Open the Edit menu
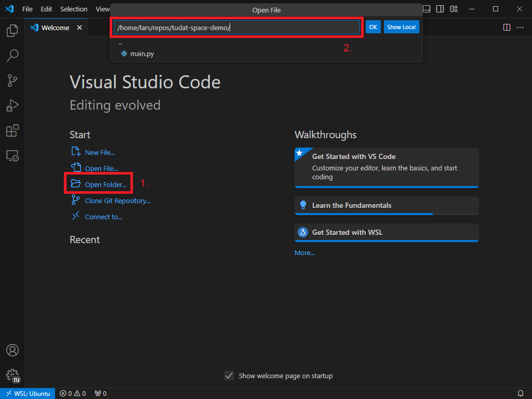Screen dimensions: 532x399 (46, 9)
